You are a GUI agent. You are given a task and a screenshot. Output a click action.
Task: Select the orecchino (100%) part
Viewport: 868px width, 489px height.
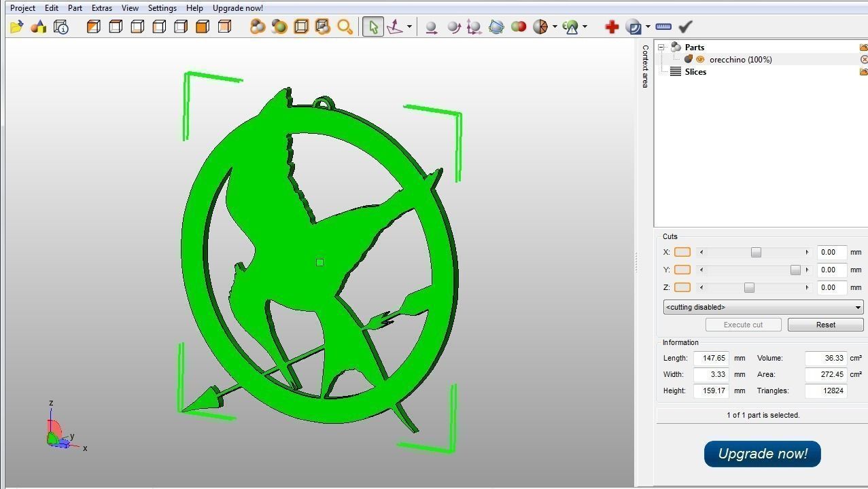(x=740, y=60)
